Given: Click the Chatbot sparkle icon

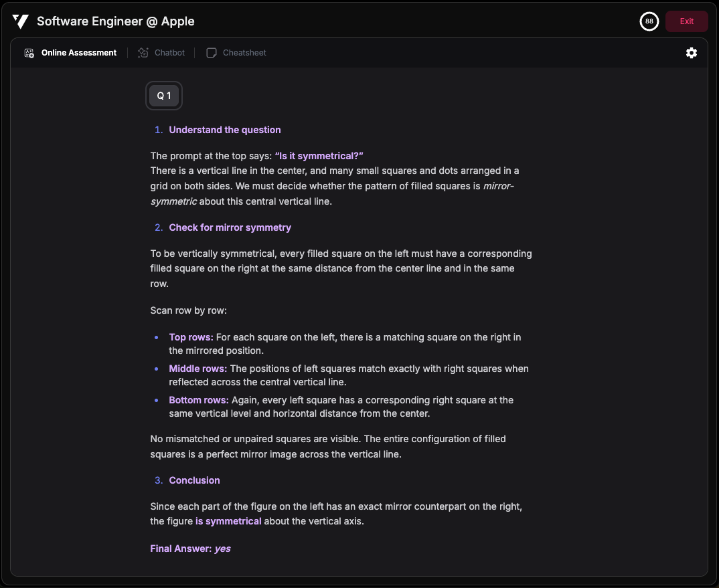Looking at the screenshot, I should pos(143,53).
